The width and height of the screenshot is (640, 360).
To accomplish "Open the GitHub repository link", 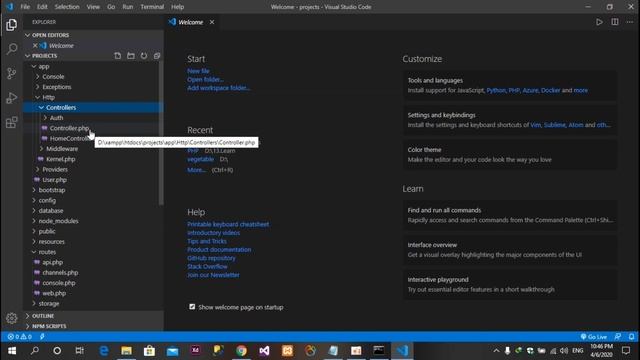I will coord(211,258).
